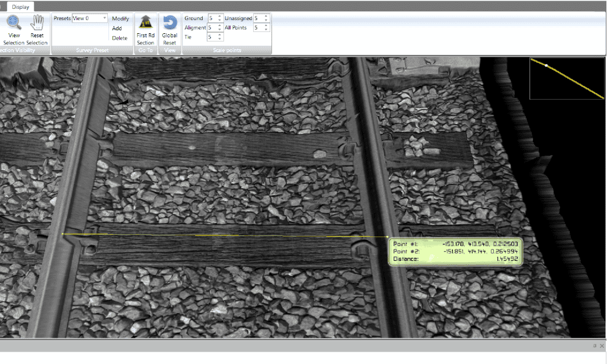
Task: Close the bottom docked panel
Action: pos(600,346)
